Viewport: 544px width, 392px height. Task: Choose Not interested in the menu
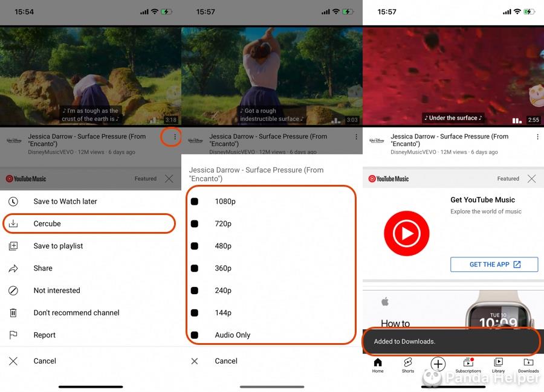pyautogui.click(x=91, y=291)
